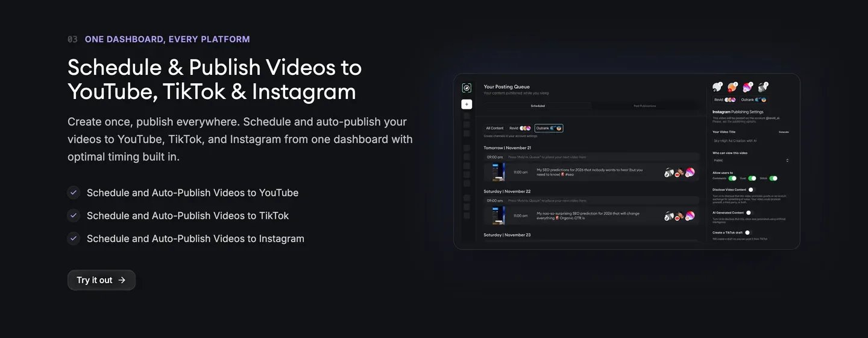Click TikTok account avatar on November 21 post
868x338 pixels.
(669, 173)
